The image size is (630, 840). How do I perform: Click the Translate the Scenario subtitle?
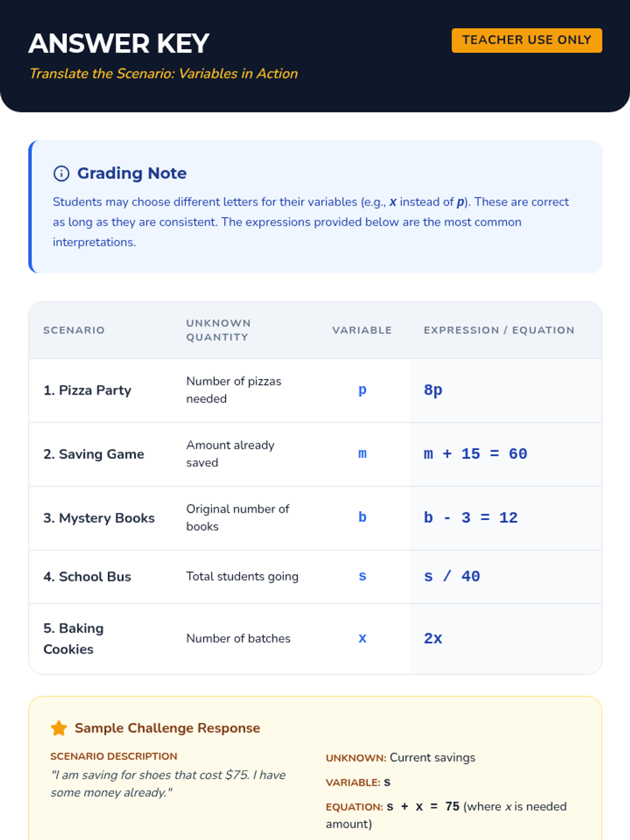(x=164, y=73)
